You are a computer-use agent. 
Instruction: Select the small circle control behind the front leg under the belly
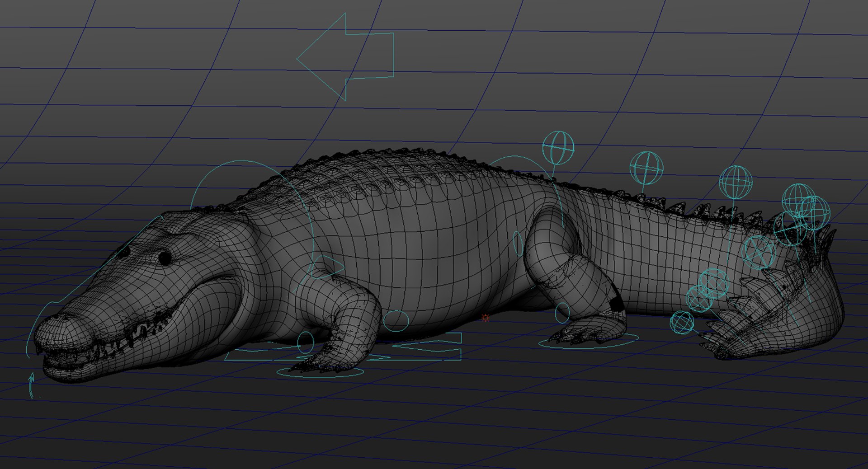396,321
